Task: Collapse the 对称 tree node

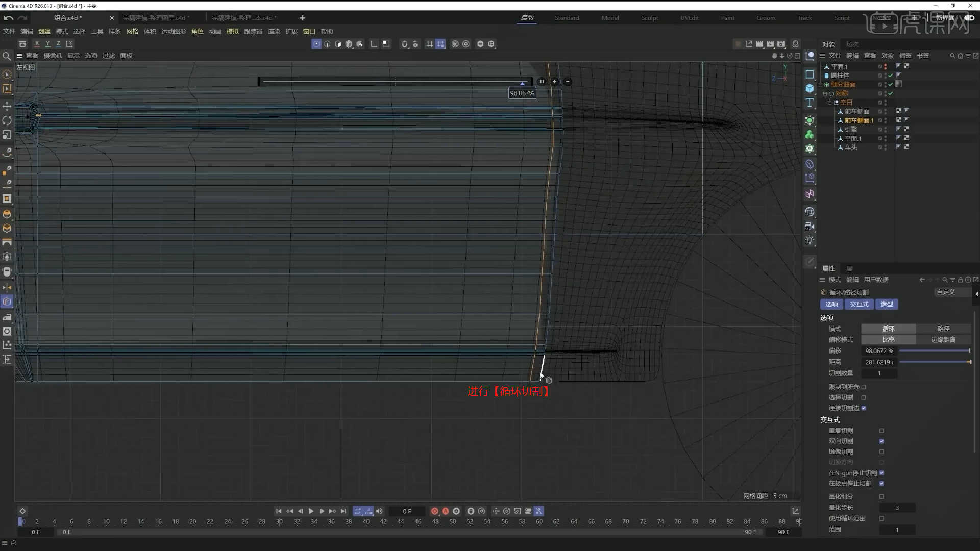Action: click(825, 94)
